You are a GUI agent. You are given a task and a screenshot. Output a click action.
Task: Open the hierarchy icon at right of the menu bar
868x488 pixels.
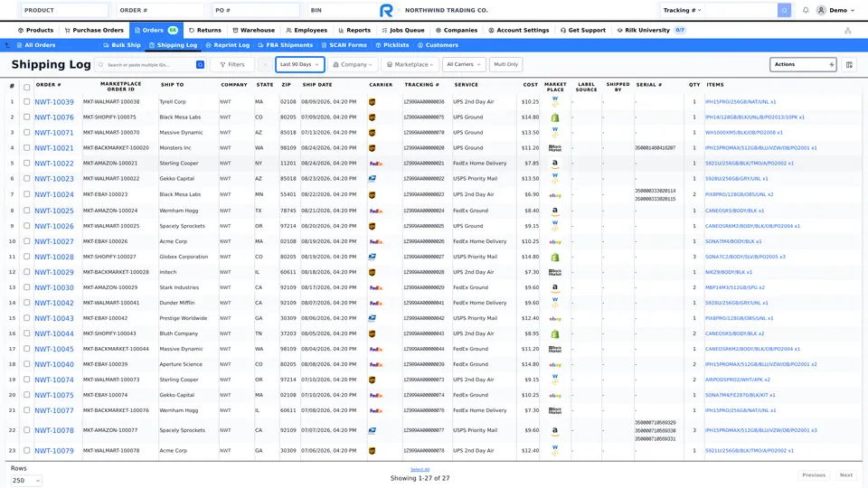tap(847, 31)
